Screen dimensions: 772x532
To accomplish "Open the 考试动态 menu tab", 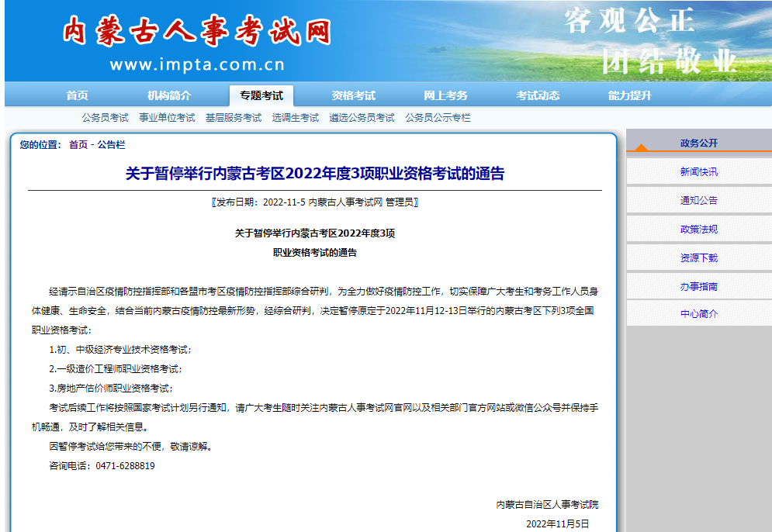I will click(x=538, y=95).
